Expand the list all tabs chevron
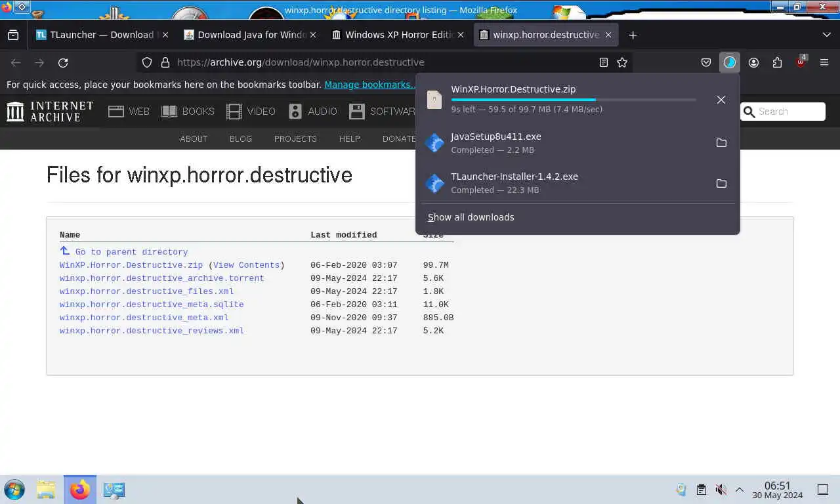840x504 pixels. 826,35
